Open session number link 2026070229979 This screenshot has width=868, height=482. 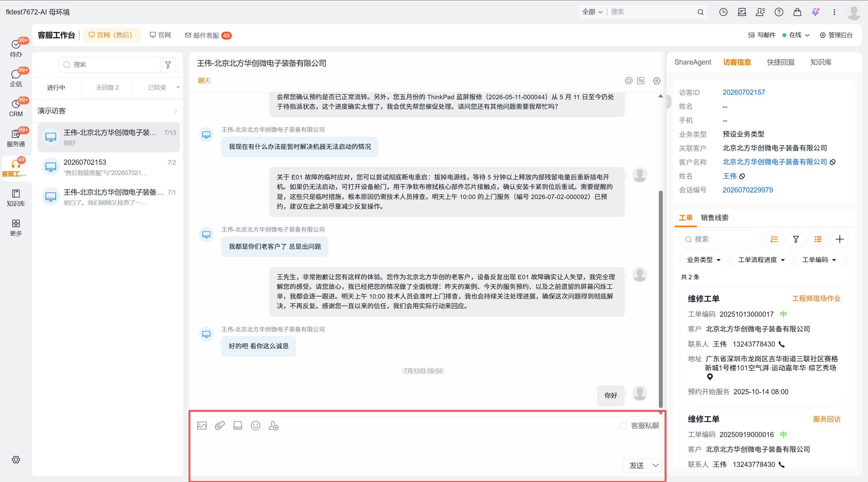pos(747,190)
